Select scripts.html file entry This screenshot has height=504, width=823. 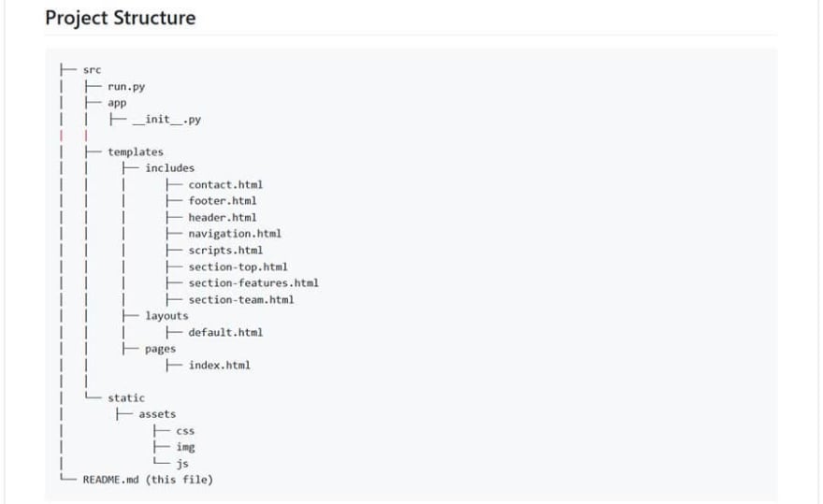pos(225,251)
